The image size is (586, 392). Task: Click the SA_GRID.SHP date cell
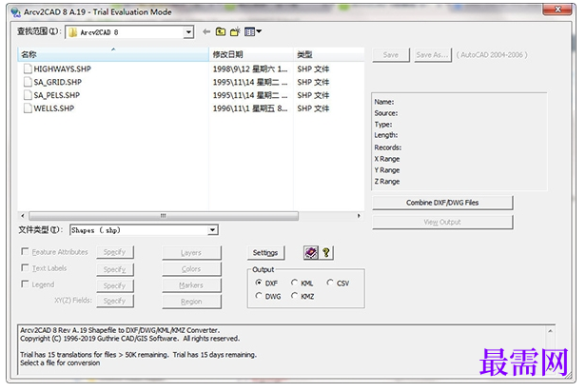(x=250, y=82)
